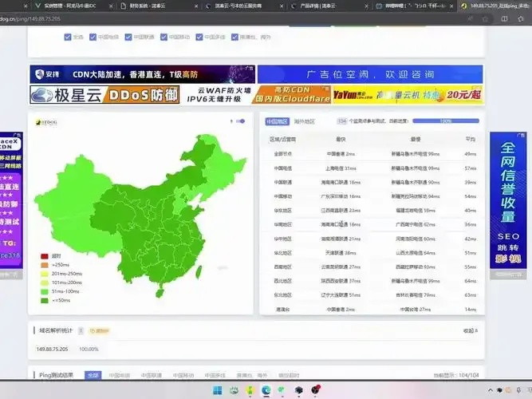
Task: Click the favorites star icon in address bar
Action: pos(486,19)
